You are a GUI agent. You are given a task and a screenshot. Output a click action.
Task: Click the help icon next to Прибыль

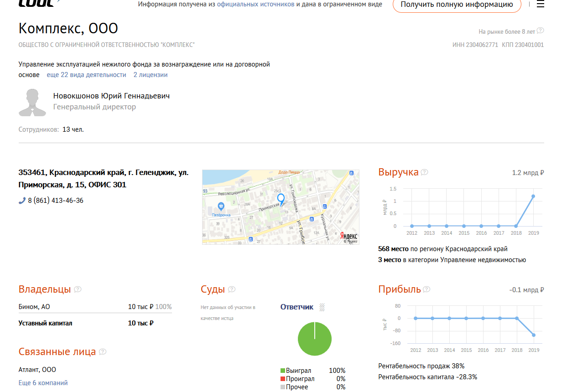point(427,289)
